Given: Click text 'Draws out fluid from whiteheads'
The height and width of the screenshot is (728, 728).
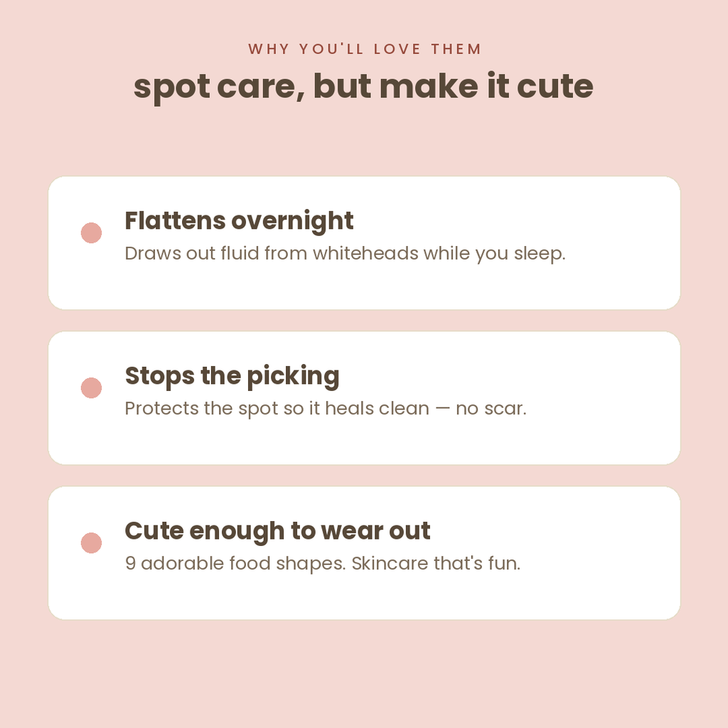Looking at the screenshot, I should pos(272,254).
